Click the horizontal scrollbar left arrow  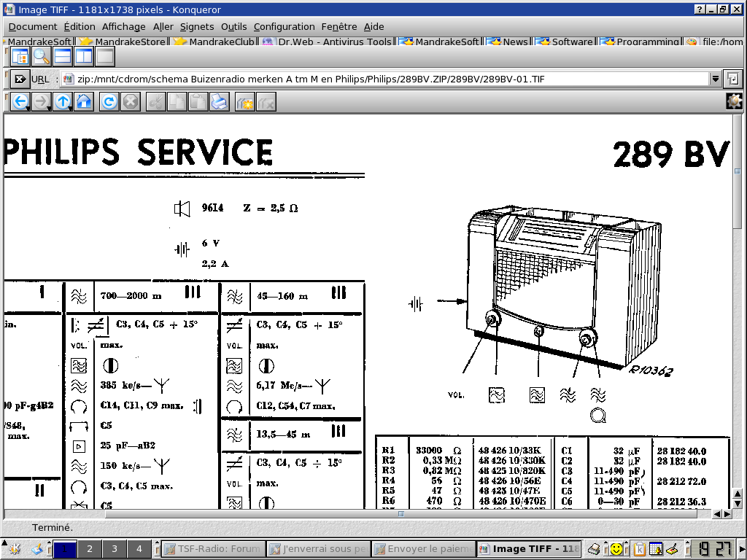pyautogui.click(x=717, y=514)
